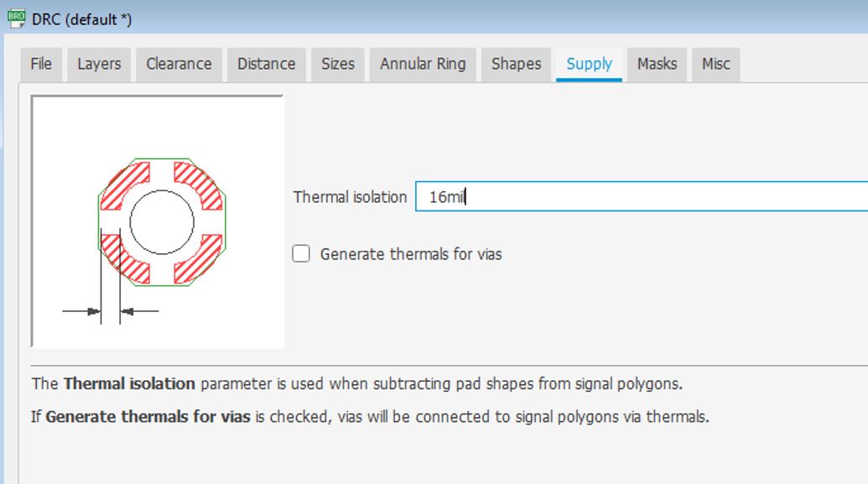
Task: Select the Sizes tab
Action: (x=338, y=65)
